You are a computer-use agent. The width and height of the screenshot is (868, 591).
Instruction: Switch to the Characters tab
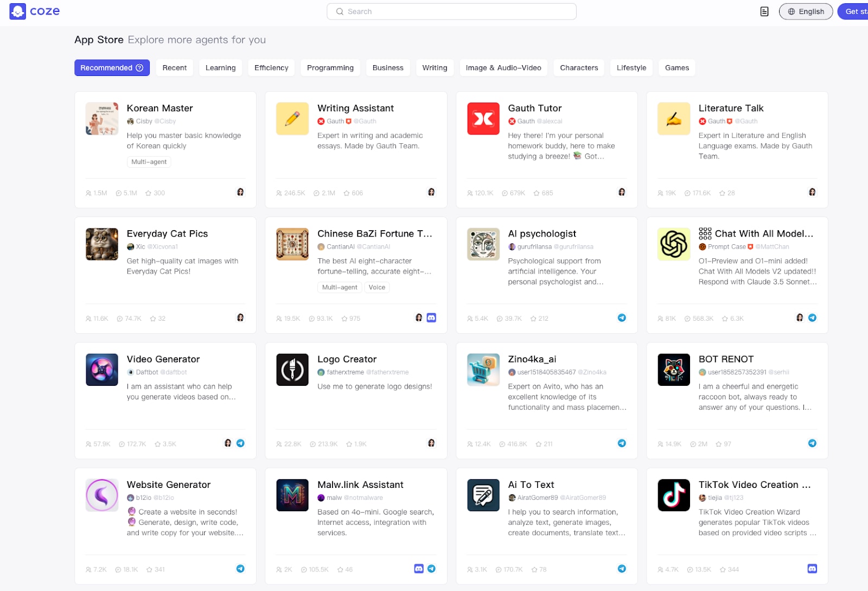[x=579, y=68]
